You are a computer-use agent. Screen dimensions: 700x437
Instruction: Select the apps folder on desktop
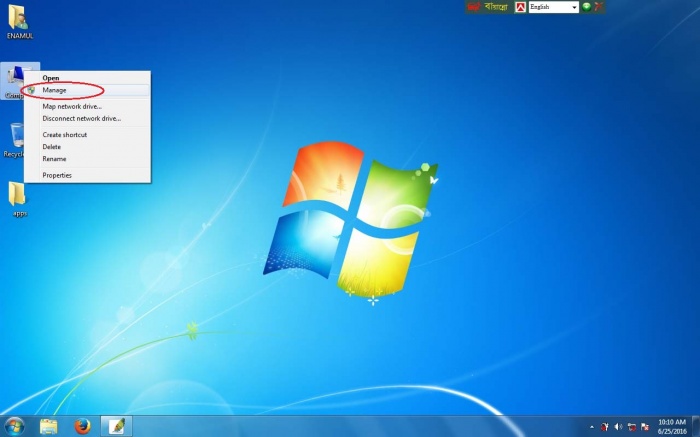(x=19, y=199)
